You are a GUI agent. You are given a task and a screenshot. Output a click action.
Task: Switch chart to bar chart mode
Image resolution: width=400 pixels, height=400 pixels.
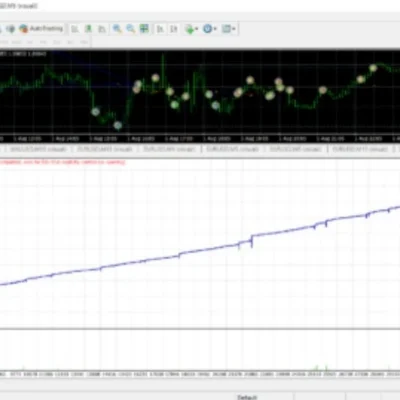[x=75, y=29]
